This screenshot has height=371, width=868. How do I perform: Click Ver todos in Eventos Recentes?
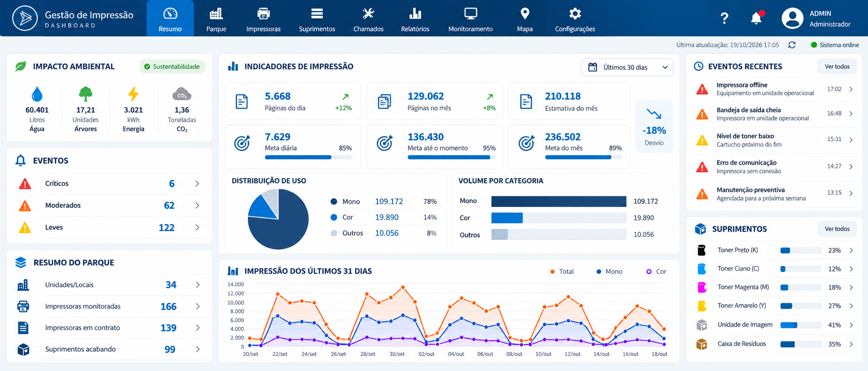coord(837,67)
